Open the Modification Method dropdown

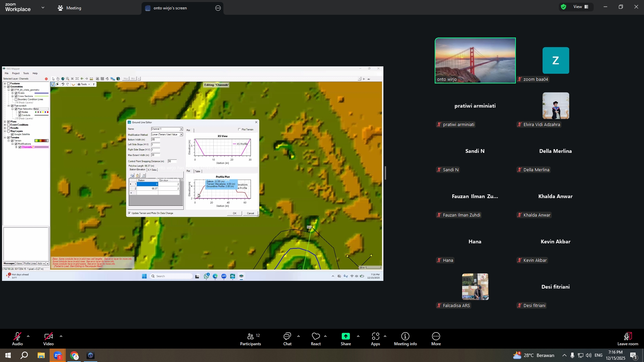pos(181,134)
